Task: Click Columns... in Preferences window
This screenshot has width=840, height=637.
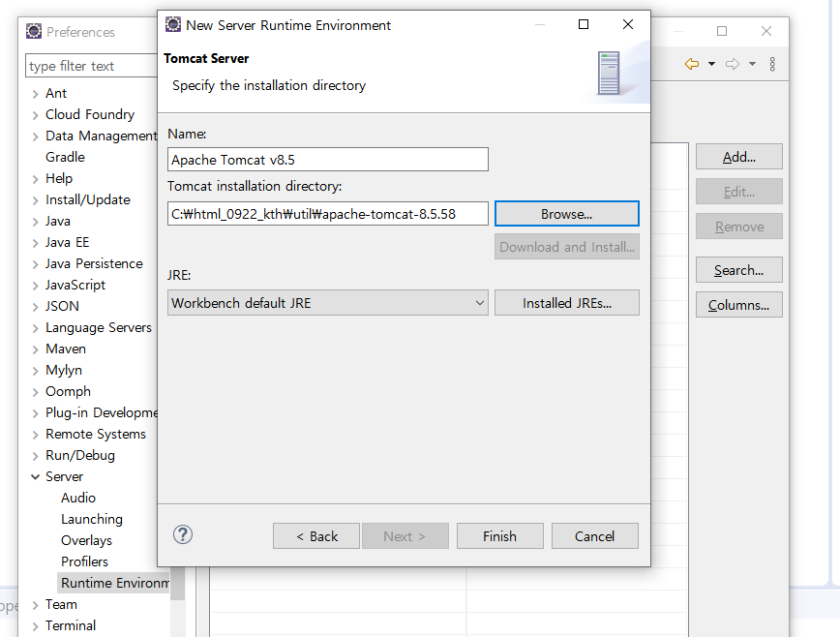Action: click(738, 305)
